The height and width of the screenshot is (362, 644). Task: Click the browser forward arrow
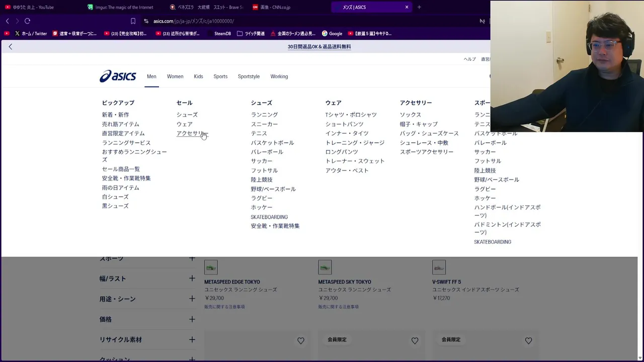tap(17, 21)
